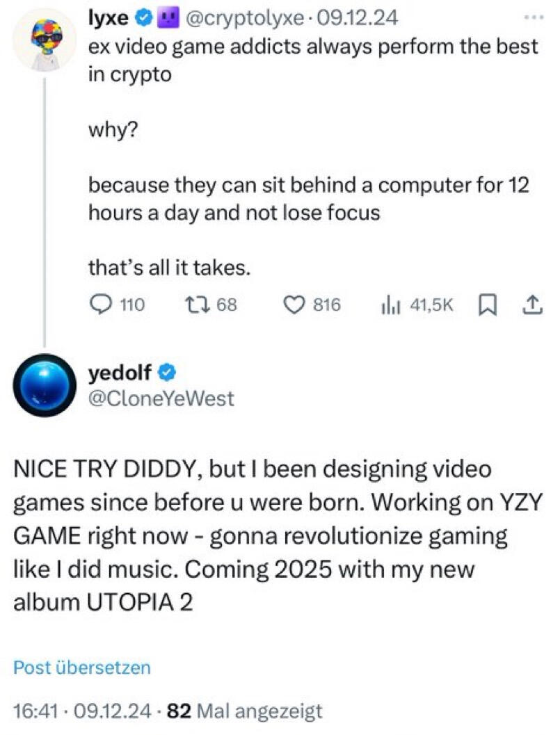Bookmark the lyxe post
Screen dimensions: 560x735
click(487, 305)
